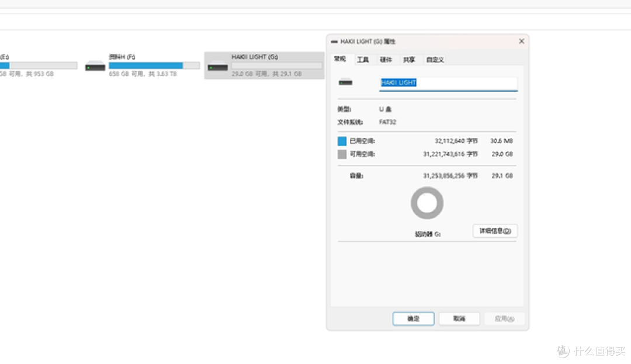This screenshot has width=631, height=364.
Task: Click the 取消 button
Action: click(x=459, y=318)
